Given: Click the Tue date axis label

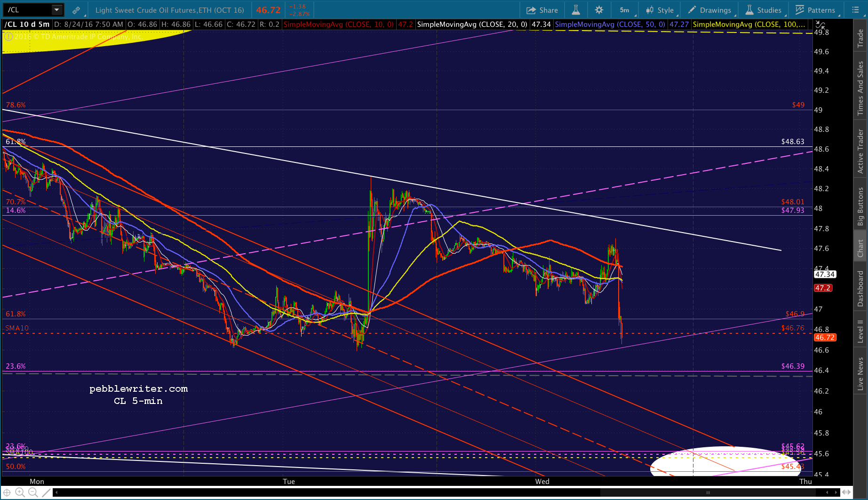Looking at the screenshot, I should (x=289, y=481).
